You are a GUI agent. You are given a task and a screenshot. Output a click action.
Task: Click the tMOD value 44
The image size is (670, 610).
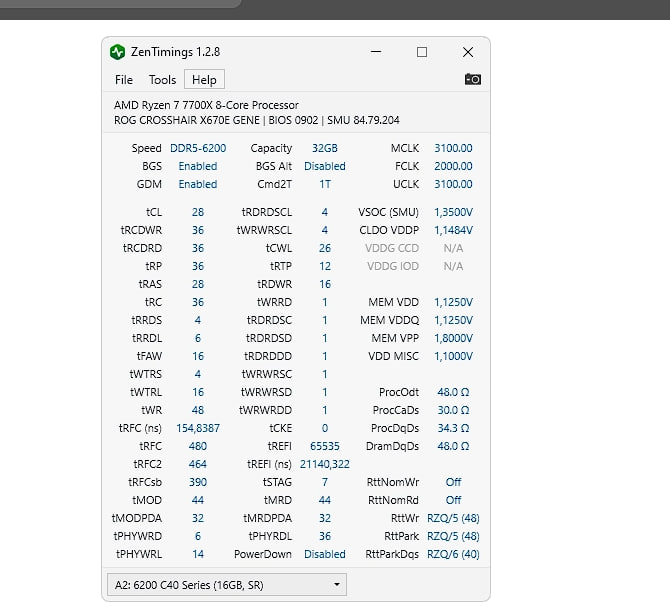(198, 500)
